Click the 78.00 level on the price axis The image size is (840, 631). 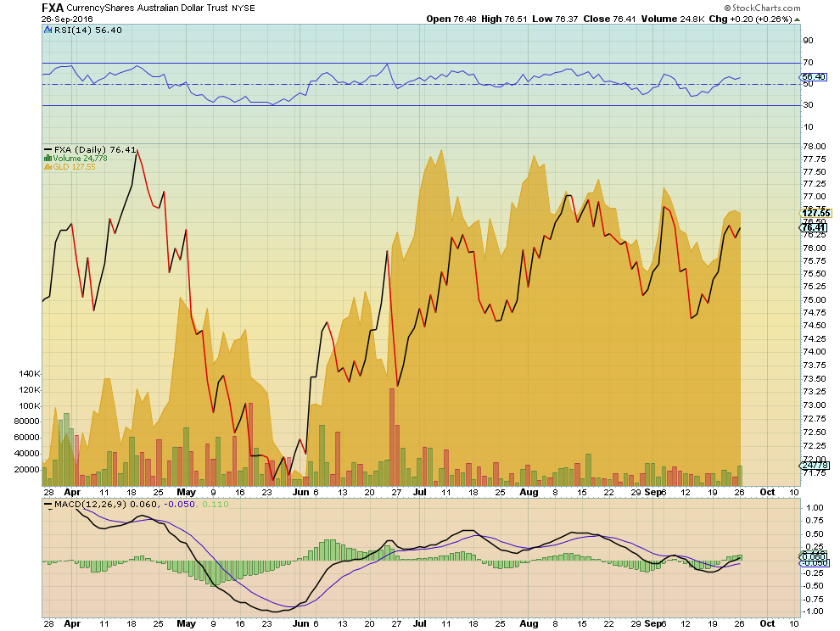click(x=815, y=146)
